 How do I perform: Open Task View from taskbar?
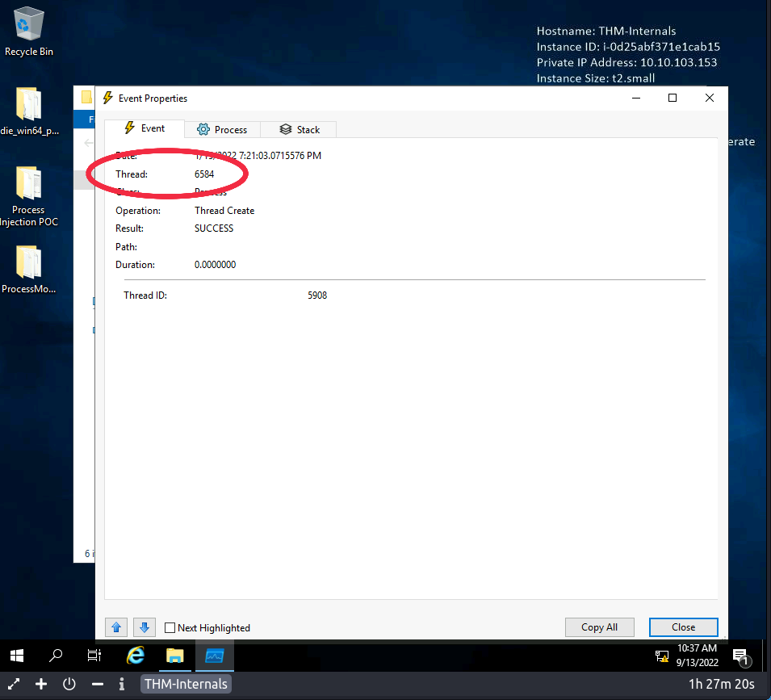(x=94, y=656)
